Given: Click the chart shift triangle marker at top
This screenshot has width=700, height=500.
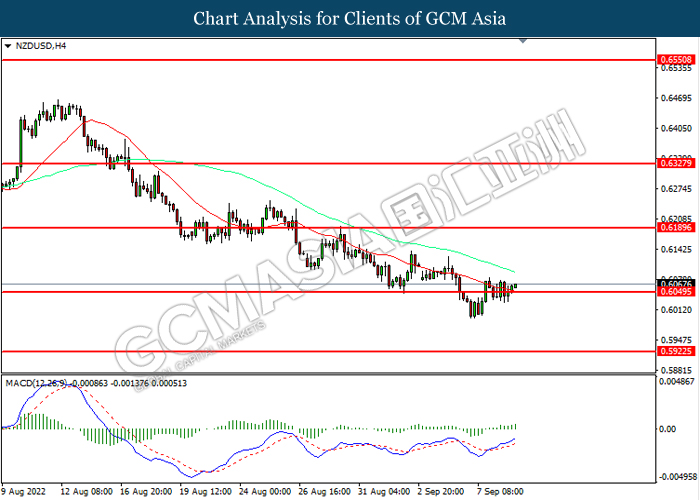Looking at the screenshot, I should (x=523, y=41).
